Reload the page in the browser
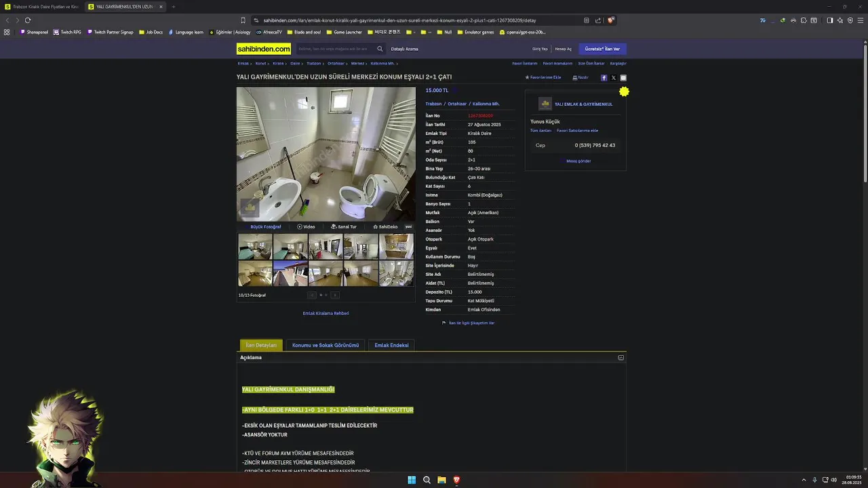868x488 pixels. click(x=28, y=20)
